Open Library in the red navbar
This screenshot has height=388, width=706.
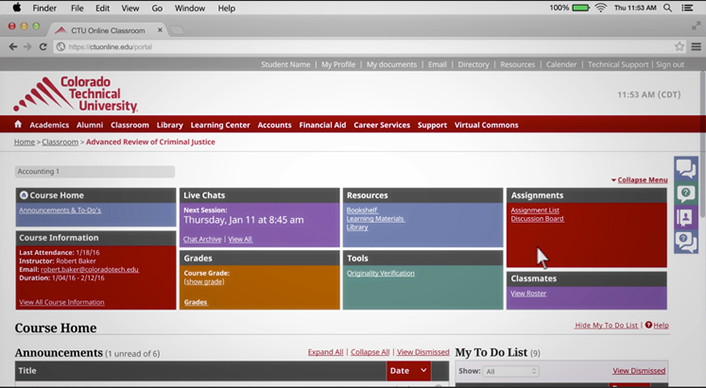point(170,125)
